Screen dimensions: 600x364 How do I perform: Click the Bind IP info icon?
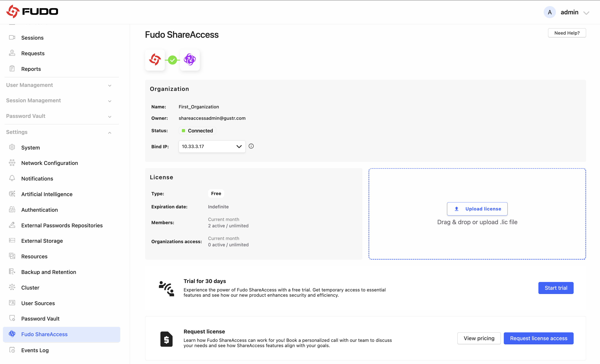coord(251,146)
